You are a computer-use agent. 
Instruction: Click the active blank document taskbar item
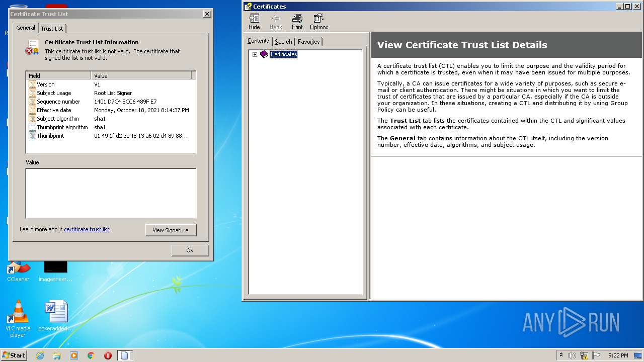pos(125,355)
